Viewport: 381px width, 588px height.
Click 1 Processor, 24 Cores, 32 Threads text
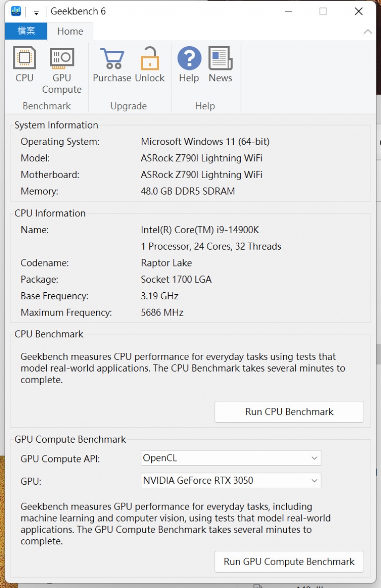(211, 247)
